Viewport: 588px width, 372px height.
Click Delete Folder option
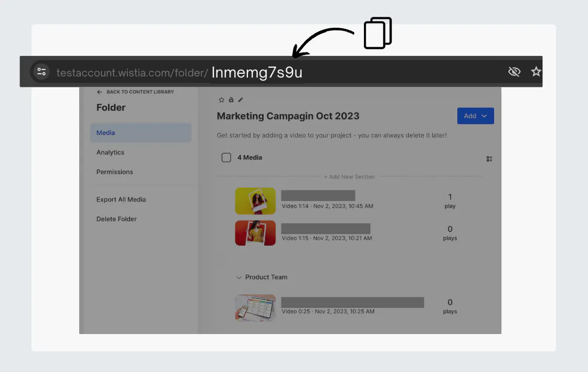pyautogui.click(x=117, y=219)
